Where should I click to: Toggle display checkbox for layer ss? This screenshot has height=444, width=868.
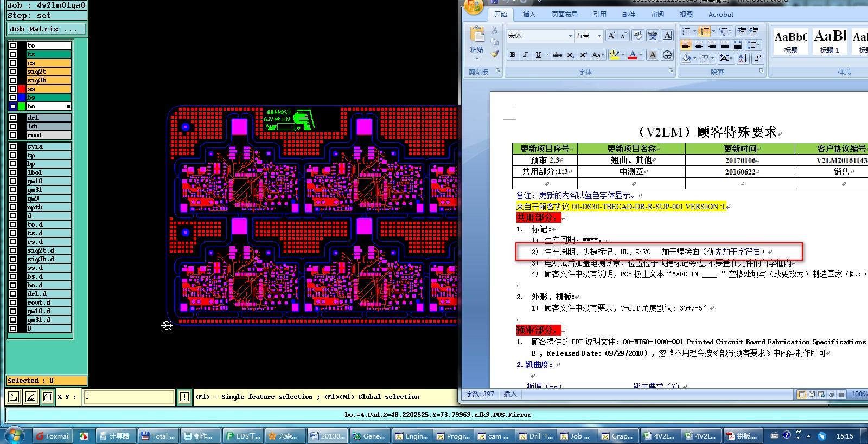pyautogui.click(x=13, y=89)
